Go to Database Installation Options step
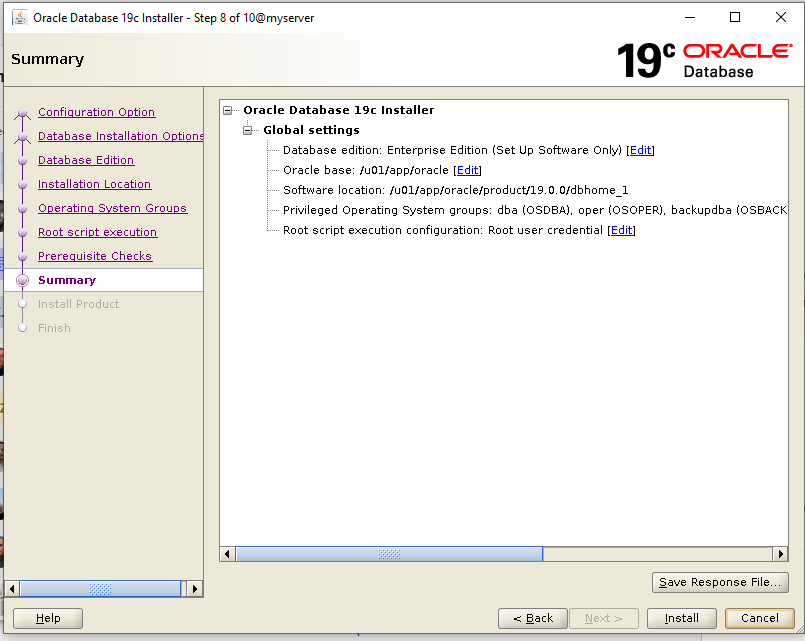 [x=121, y=136]
